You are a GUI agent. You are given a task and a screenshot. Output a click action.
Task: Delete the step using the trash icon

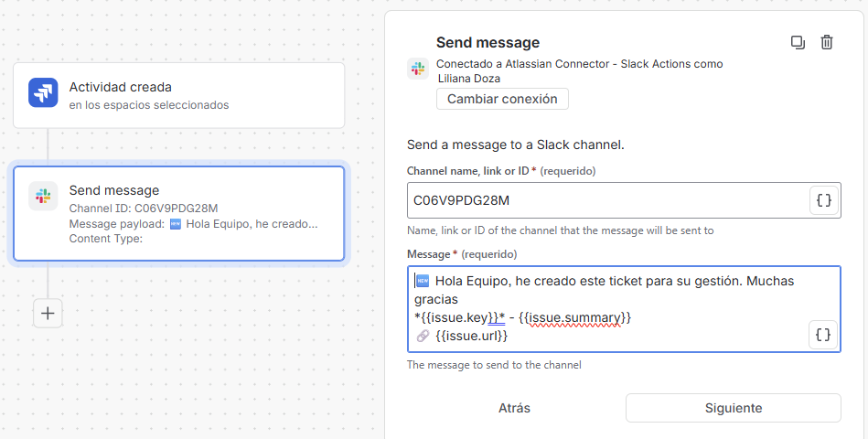[827, 43]
